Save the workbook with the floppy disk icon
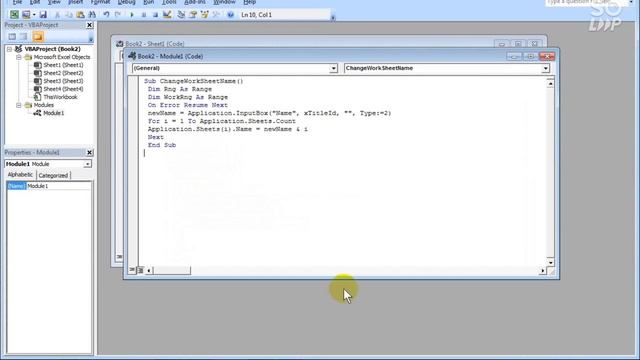 coord(43,15)
